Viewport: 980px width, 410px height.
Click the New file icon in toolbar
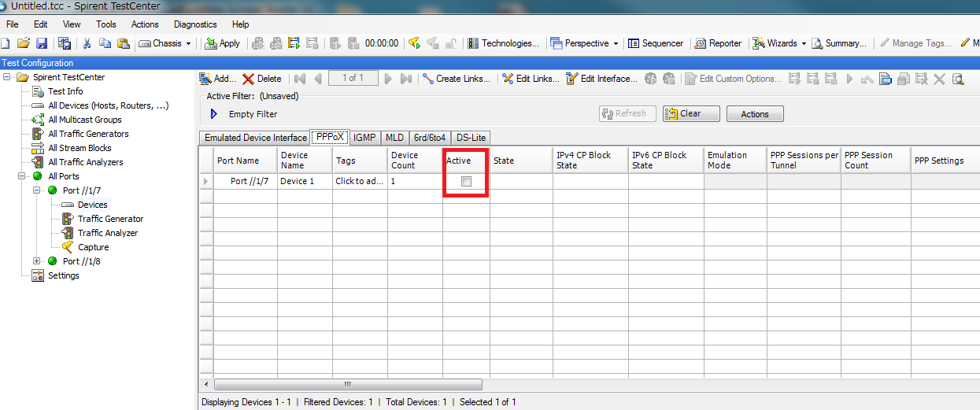pos(6,43)
